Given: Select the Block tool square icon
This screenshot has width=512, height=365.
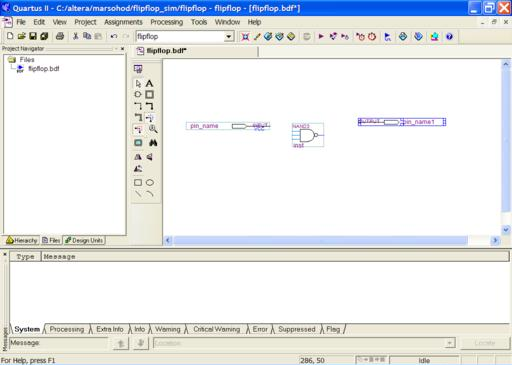Looking at the screenshot, I should click(149, 95).
